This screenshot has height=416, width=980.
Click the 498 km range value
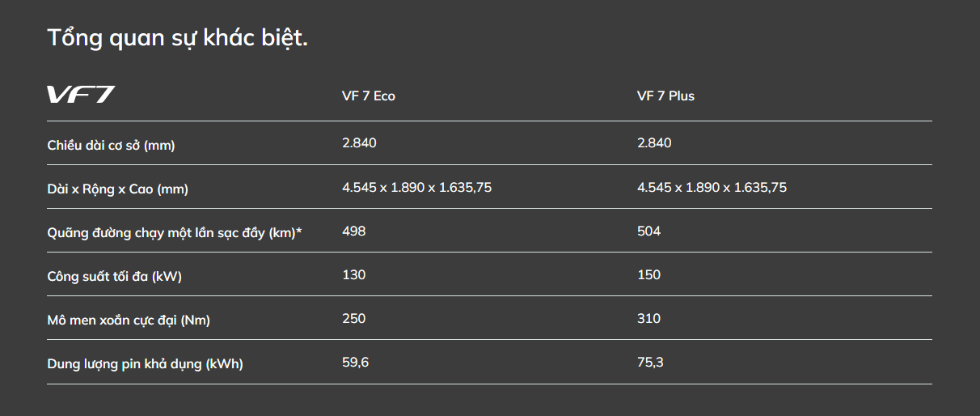[354, 231]
